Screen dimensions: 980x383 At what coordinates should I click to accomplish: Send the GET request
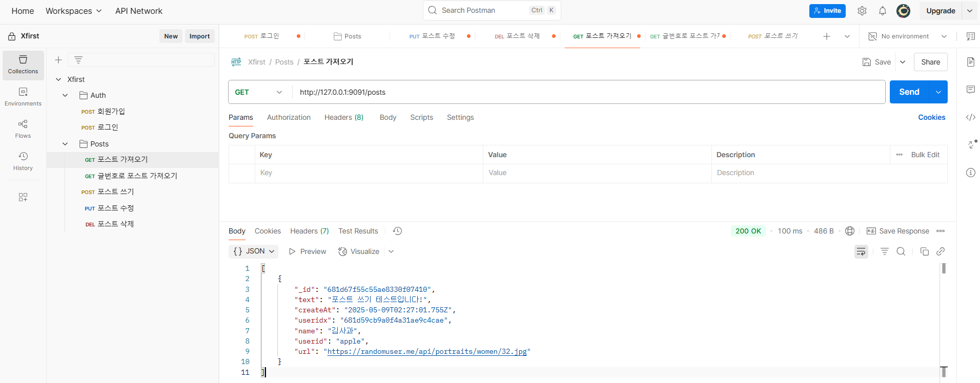coord(909,92)
